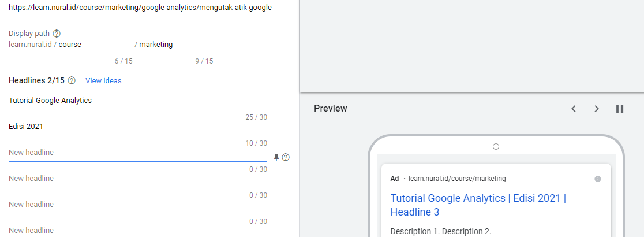
Task: Select 'Description 1. Description 2.' preview text
Action: coord(441,231)
